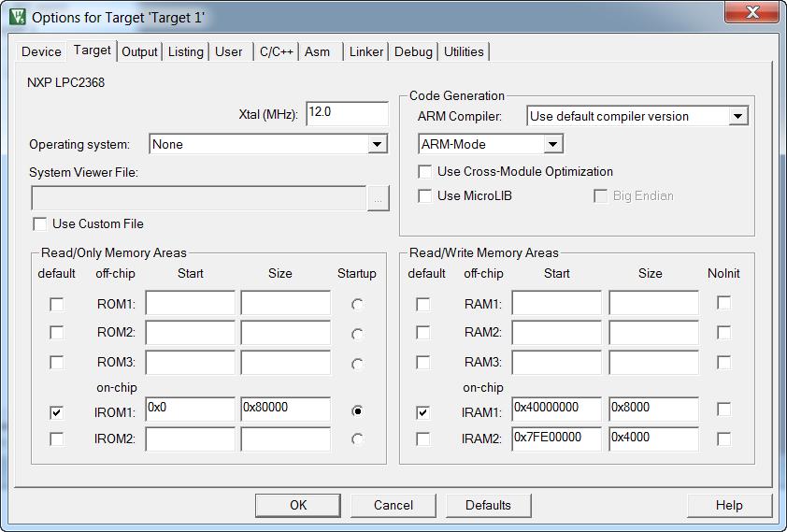Enable the Use MicroLIB checkbox
Viewport: 787px width, 532px height.
[425, 195]
